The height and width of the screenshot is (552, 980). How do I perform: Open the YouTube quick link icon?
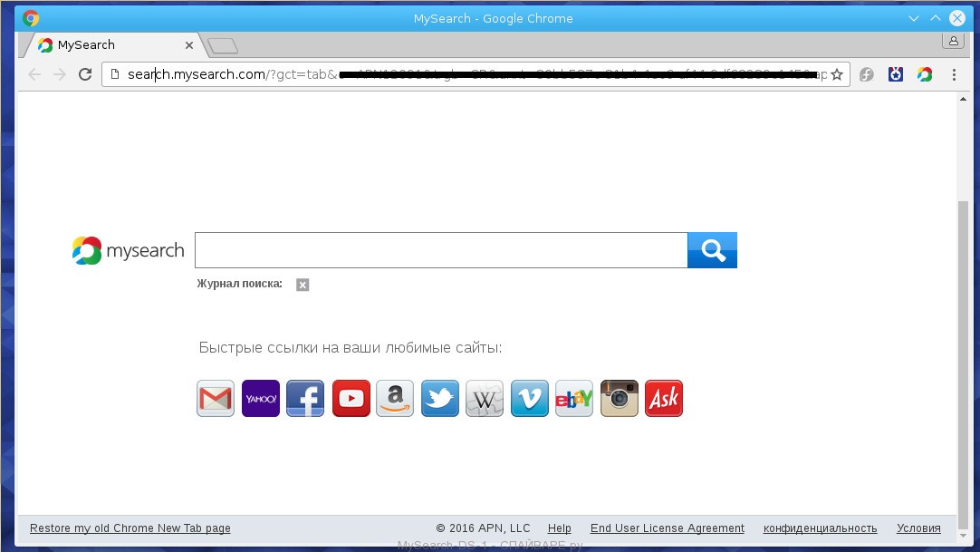click(x=351, y=399)
